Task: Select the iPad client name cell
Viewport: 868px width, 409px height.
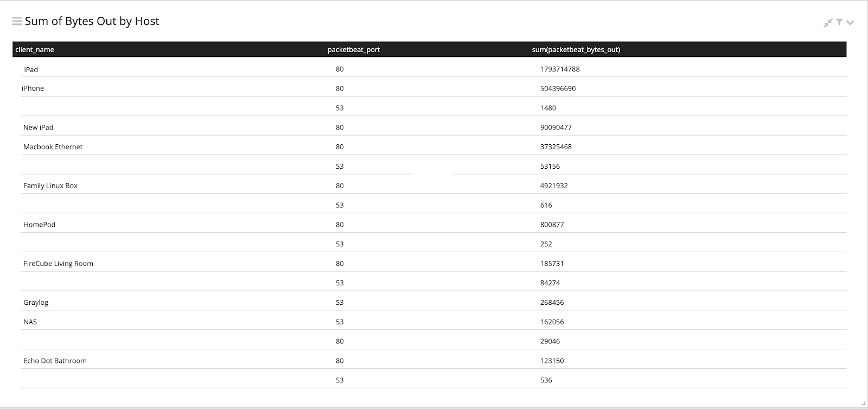Action: click(31, 69)
